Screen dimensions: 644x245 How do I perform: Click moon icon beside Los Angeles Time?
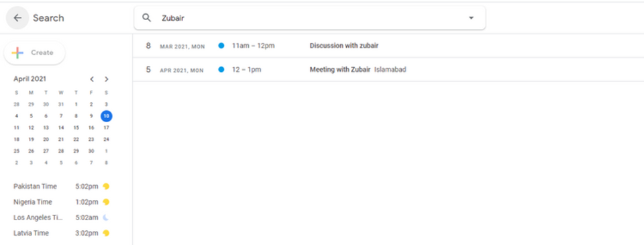point(106,217)
